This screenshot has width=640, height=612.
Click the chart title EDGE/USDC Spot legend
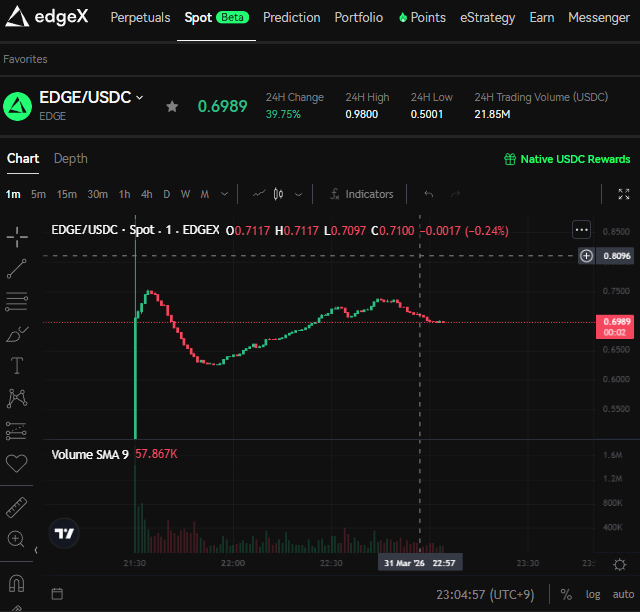click(136, 230)
